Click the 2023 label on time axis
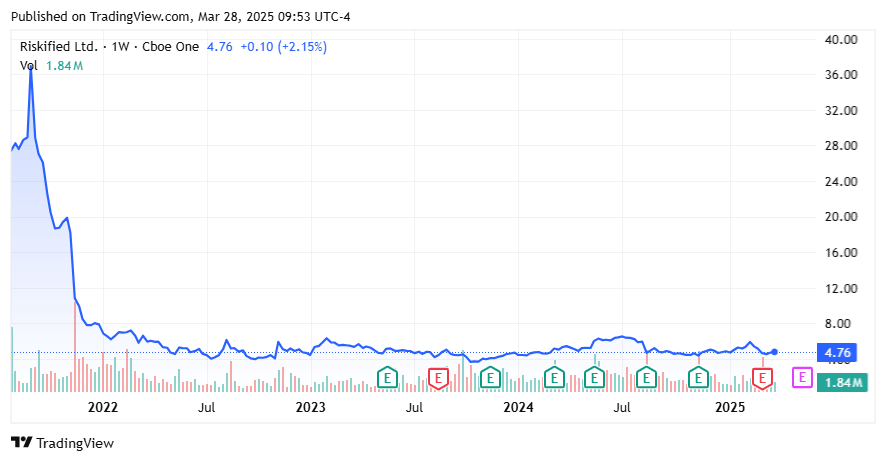The image size is (886, 462). tap(310, 407)
